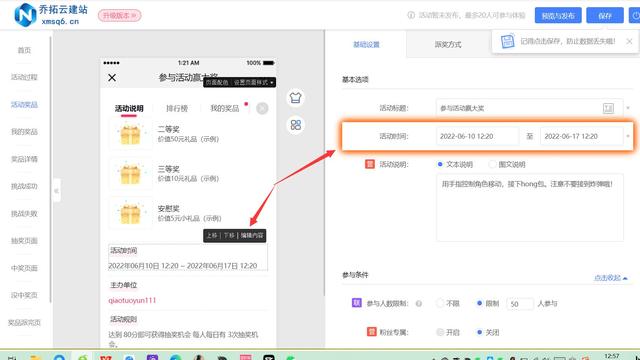The image size is (640, 360).
Task: Collapse the 参与条件 section via 点击收起
Action: [610, 278]
